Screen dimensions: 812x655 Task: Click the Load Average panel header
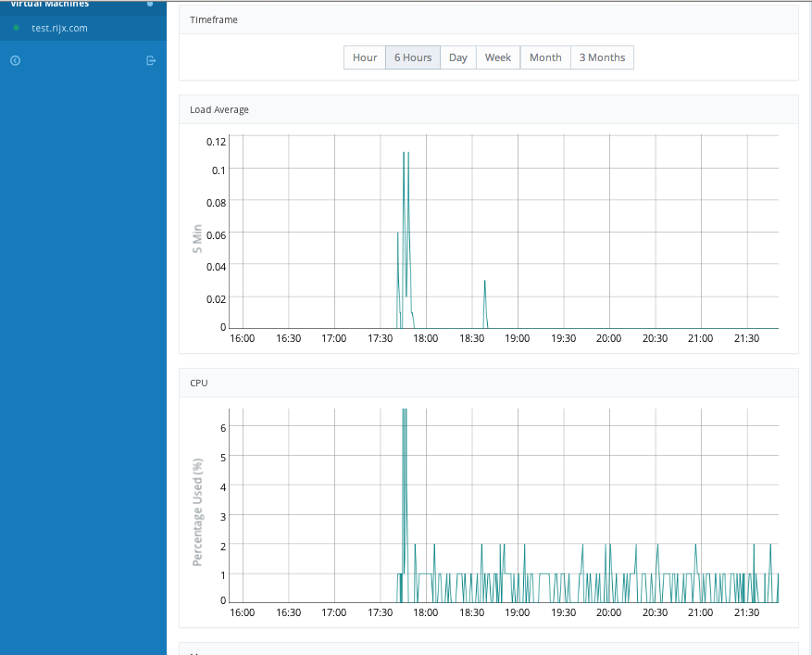pos(488,109)
